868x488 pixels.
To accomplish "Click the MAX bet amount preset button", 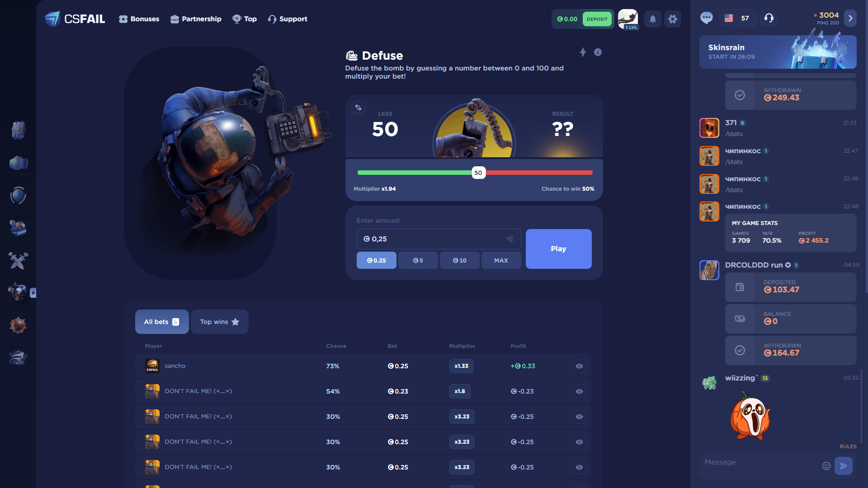I will 501,260.
